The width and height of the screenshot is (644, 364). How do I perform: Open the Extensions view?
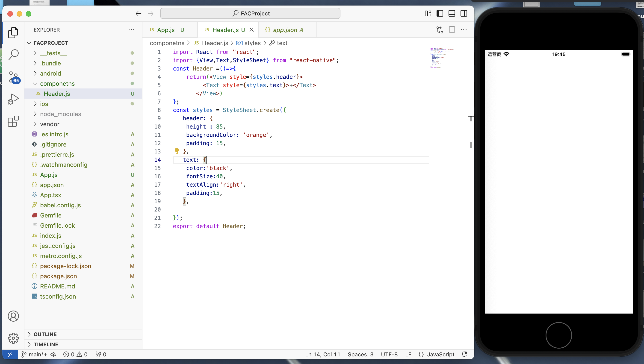13,121
